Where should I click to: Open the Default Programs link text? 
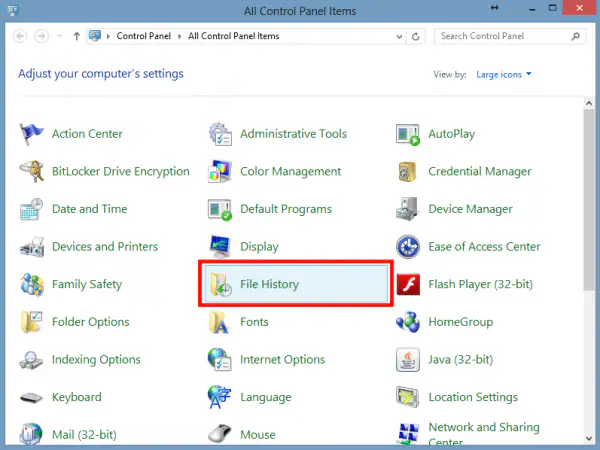tap(286, 209)
